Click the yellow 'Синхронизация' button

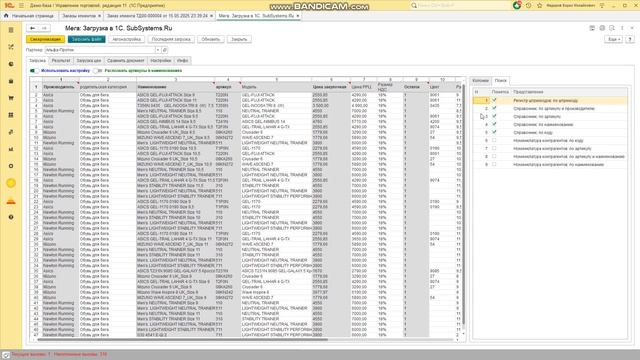point(45,39)
